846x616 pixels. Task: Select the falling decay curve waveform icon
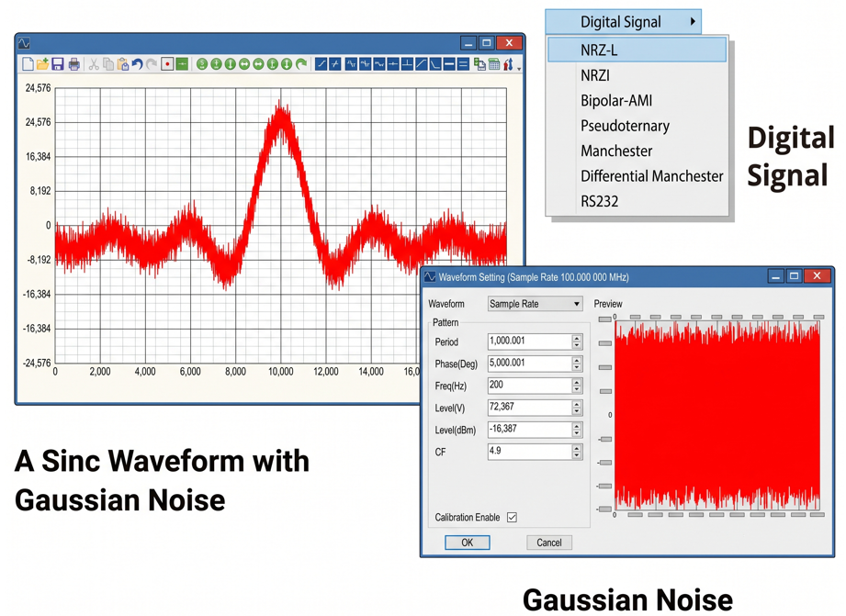click(434, 65)
